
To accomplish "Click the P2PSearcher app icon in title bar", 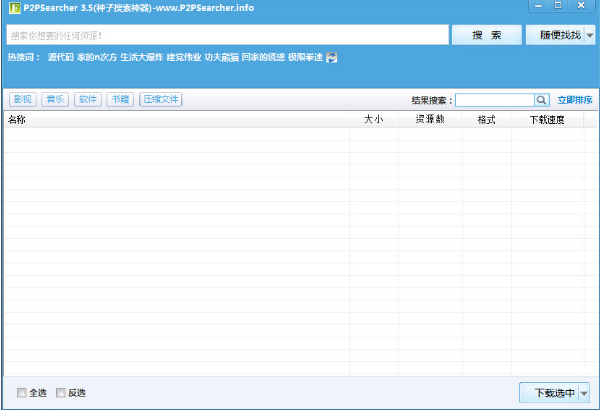I will 16,10.
